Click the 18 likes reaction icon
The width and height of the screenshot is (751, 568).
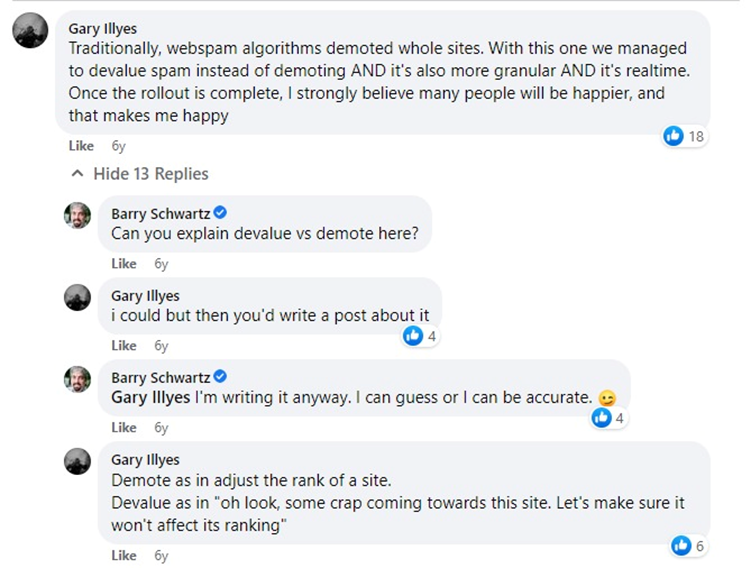(x=674, y=136)
